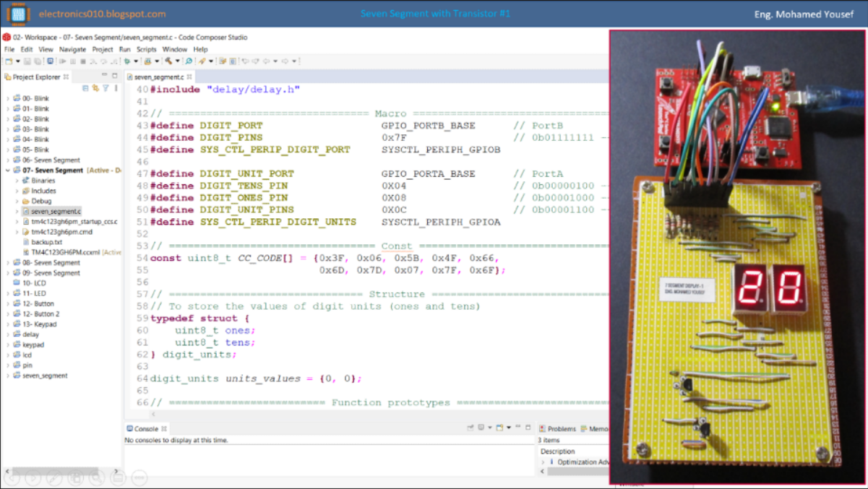
Task: Click the Save toolbar icon
Action: [27, 61]
